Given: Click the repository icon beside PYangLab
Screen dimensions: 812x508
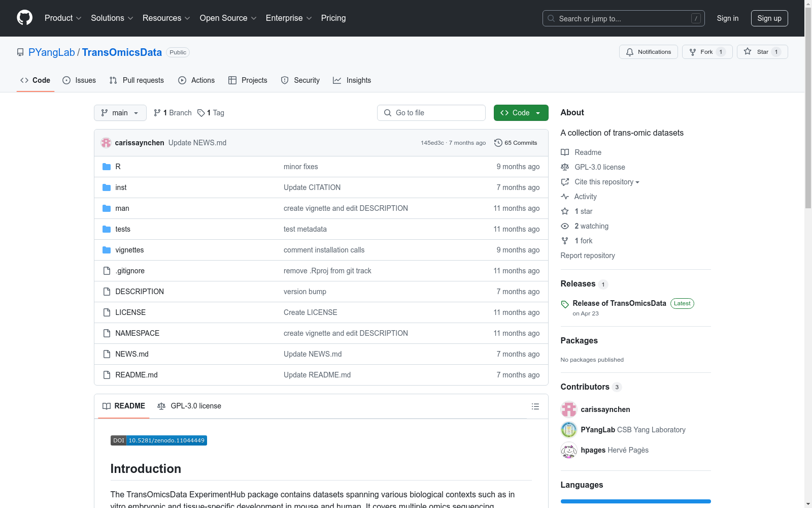Looking at the screenshot, I should pyautogui.click(x=20, y=52).
